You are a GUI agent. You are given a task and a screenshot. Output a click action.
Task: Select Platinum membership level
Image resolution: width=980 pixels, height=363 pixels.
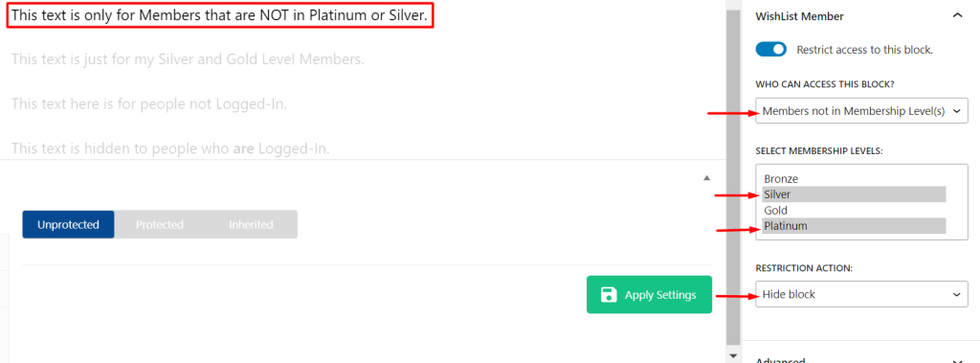(854, 226)
